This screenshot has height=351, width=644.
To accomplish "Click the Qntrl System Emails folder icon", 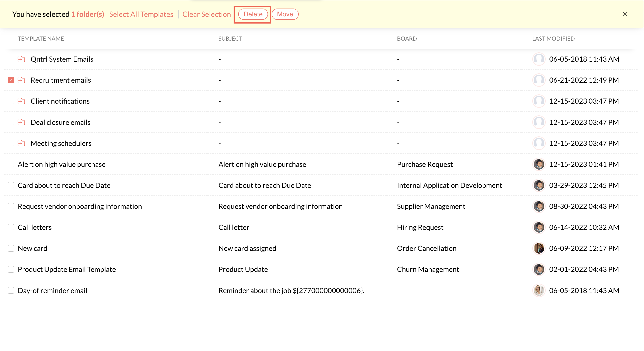I will pyautogui.click(x=21, y=59).
